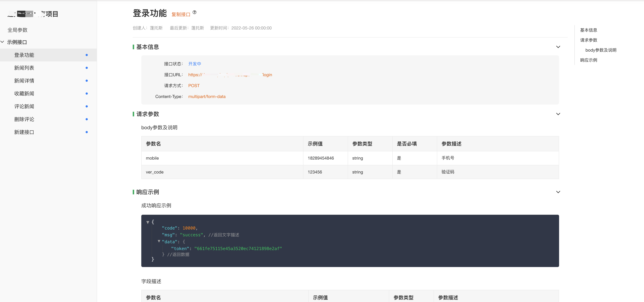Fold the "data" JSON node triangle
Image resolution: width=644 pixels, height=302 pixels.
pos(159,241)
